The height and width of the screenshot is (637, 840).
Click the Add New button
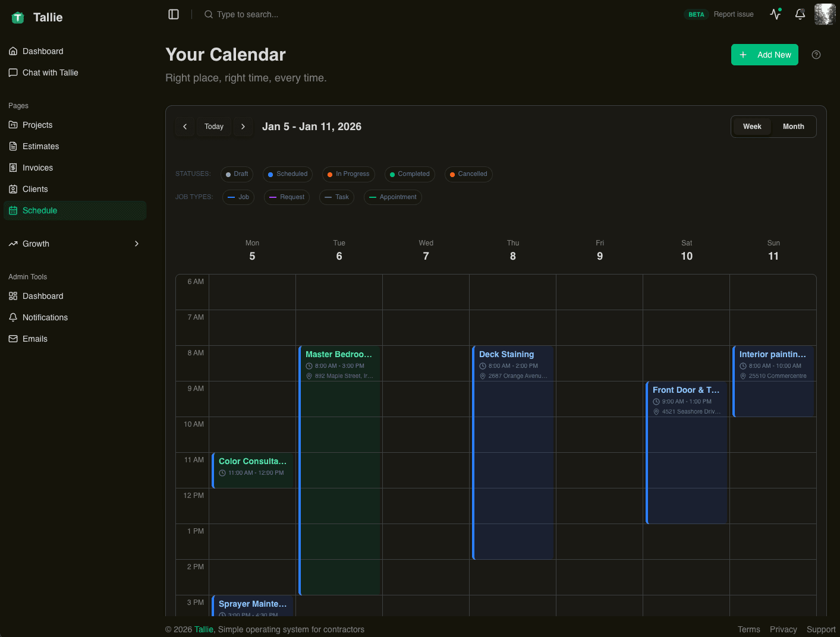tap(765, 55)
